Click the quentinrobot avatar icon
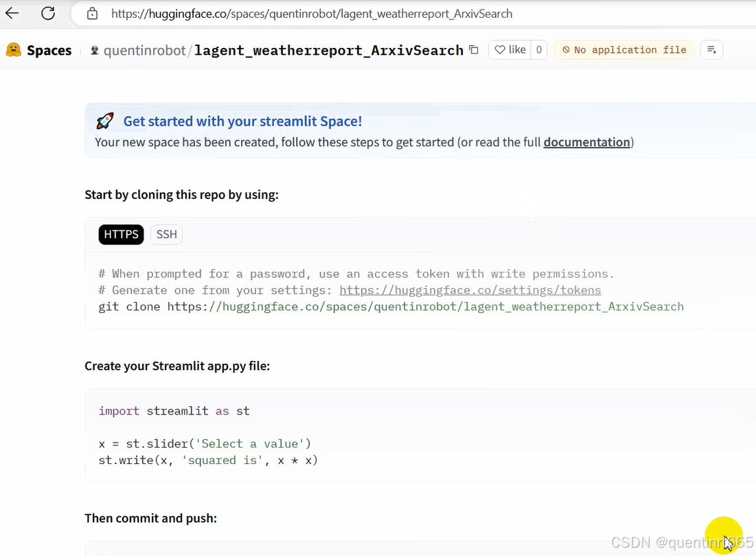The image size is (756, 556). (95, 50)
